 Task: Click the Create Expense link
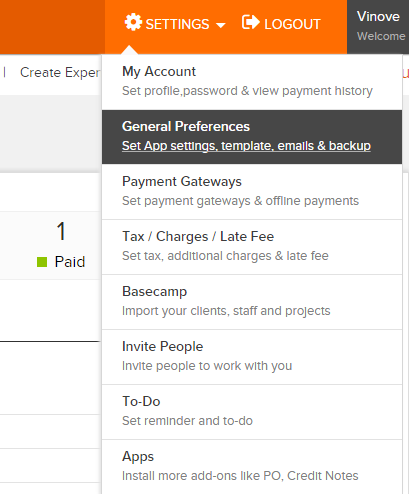tap(60, 73)
